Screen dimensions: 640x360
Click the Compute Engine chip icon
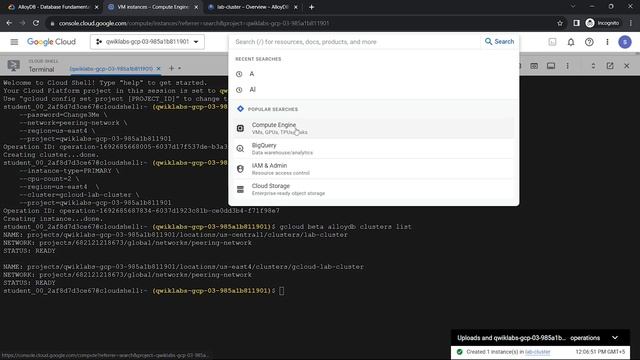click(x=240, y=128)
